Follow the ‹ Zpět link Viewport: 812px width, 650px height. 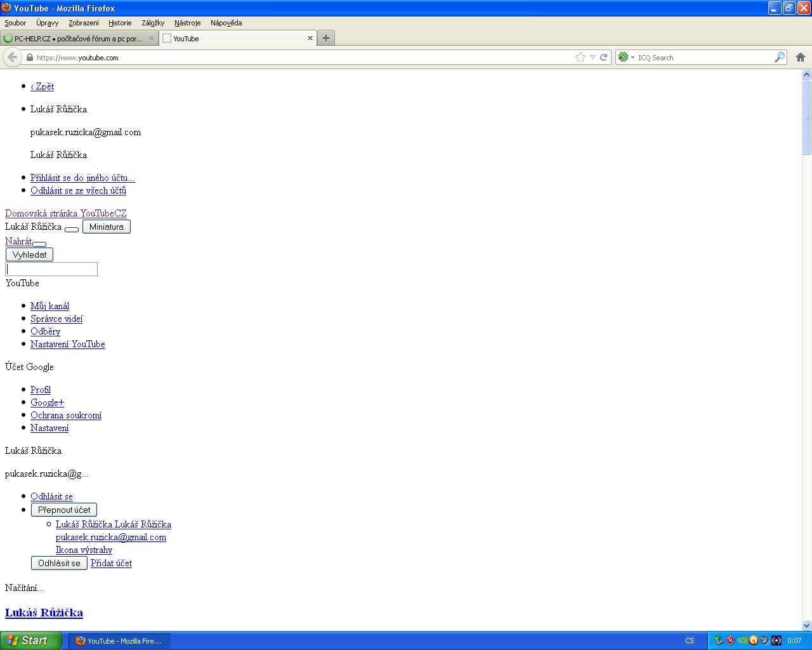pyautogui.click(x=42, y=86)
